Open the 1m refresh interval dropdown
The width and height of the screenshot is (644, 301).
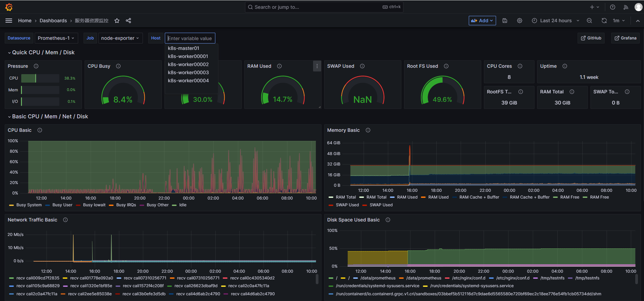(x=619, y=21)
